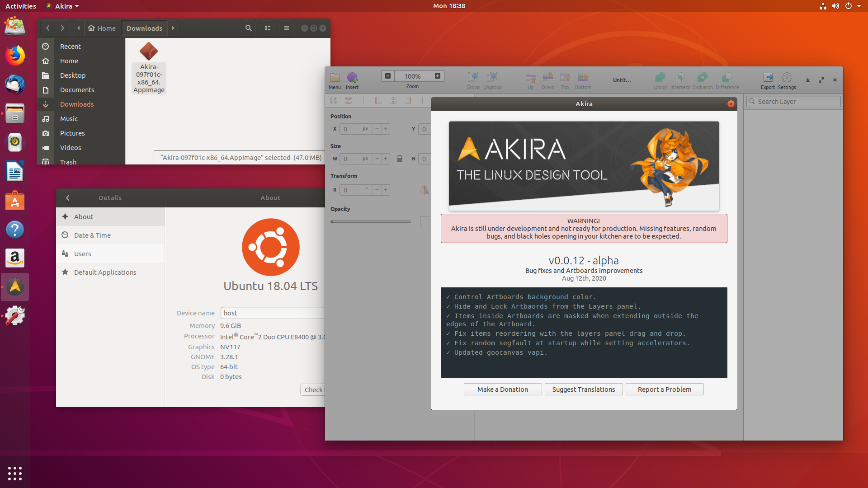The image size is (868, 488).
Task: Toggle list view in Files
Action: tap(268, 28)
